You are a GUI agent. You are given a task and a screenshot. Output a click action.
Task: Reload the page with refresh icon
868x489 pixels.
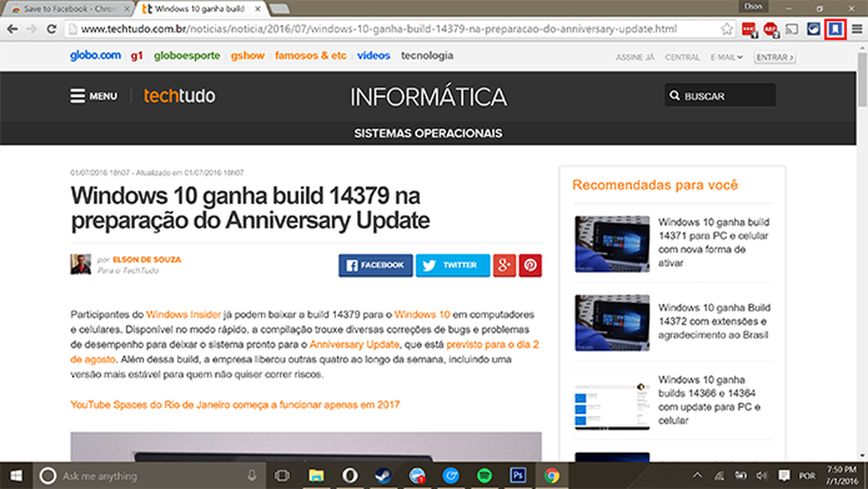tap(51, 29)
